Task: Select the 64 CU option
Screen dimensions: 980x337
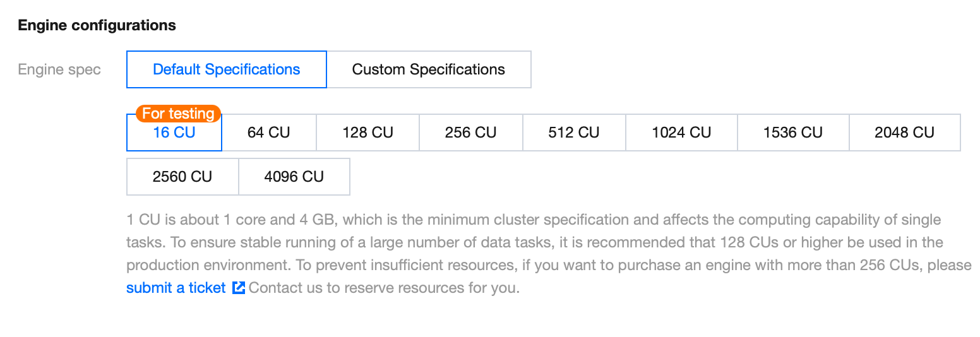Action: tap(268, 133)
